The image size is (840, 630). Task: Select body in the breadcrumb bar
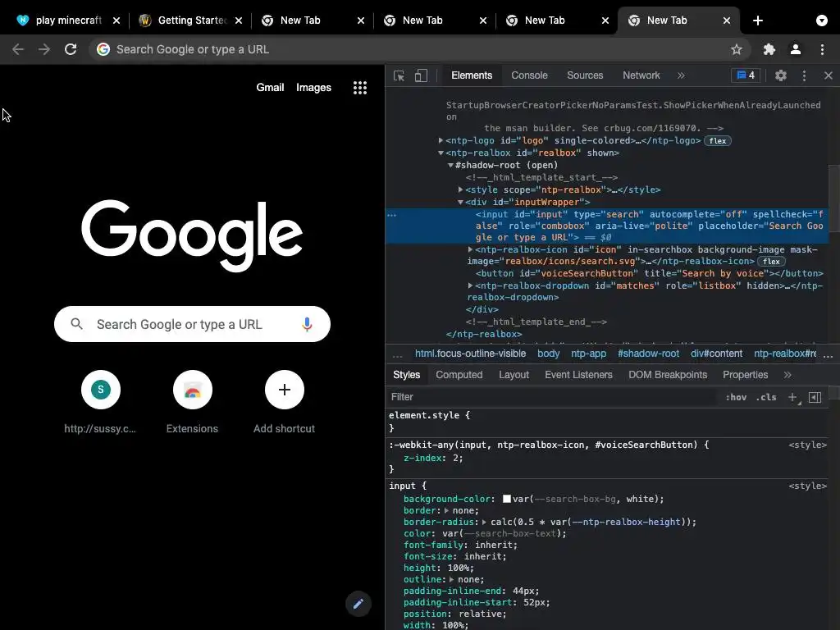[548, 354]
